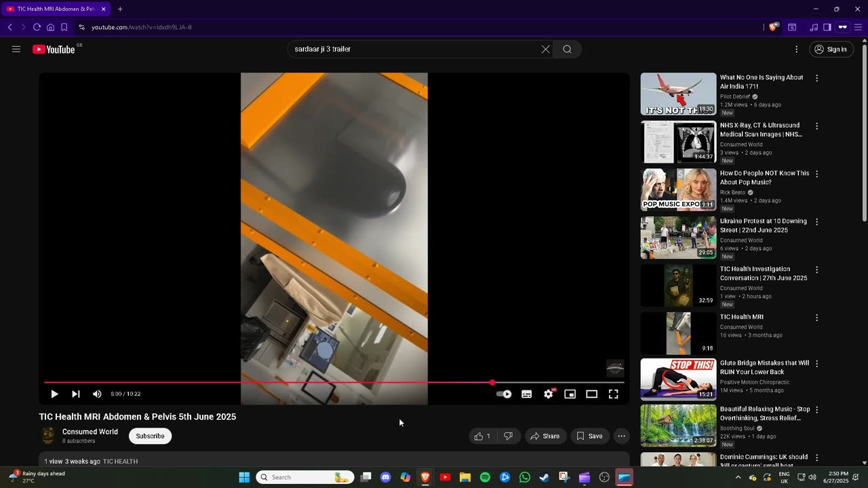Open more actions ellipsis below video

621,436
